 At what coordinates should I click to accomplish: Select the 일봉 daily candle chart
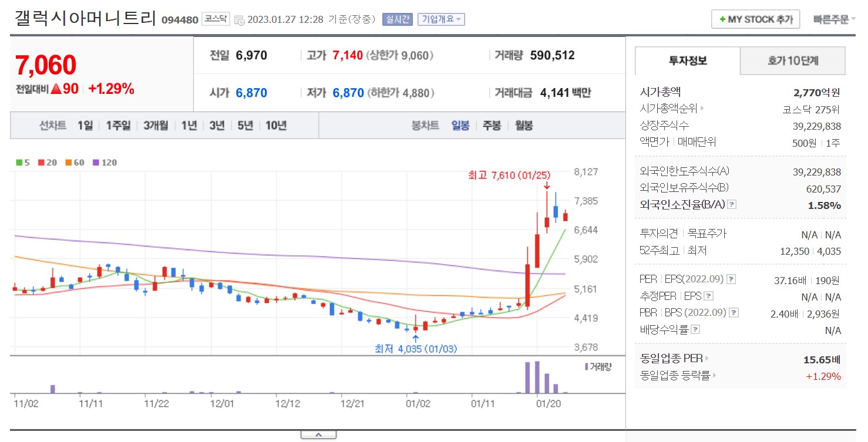click(460, 125)
